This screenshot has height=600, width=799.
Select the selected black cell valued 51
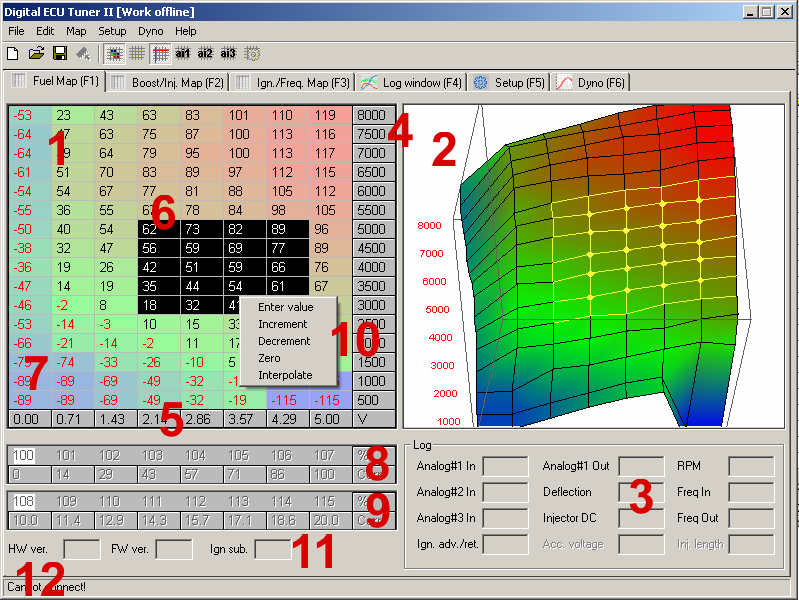pos(202,267)
